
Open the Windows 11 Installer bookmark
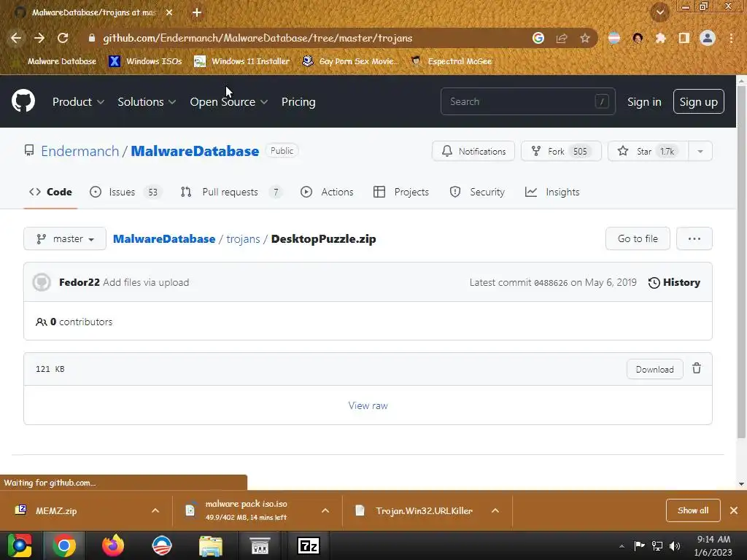pos(242,61)
